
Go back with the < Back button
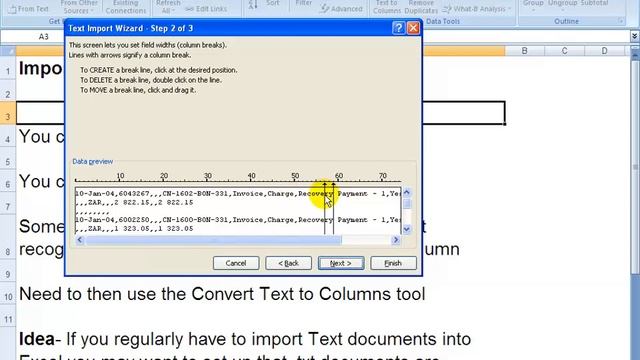[x=288, y=263]
